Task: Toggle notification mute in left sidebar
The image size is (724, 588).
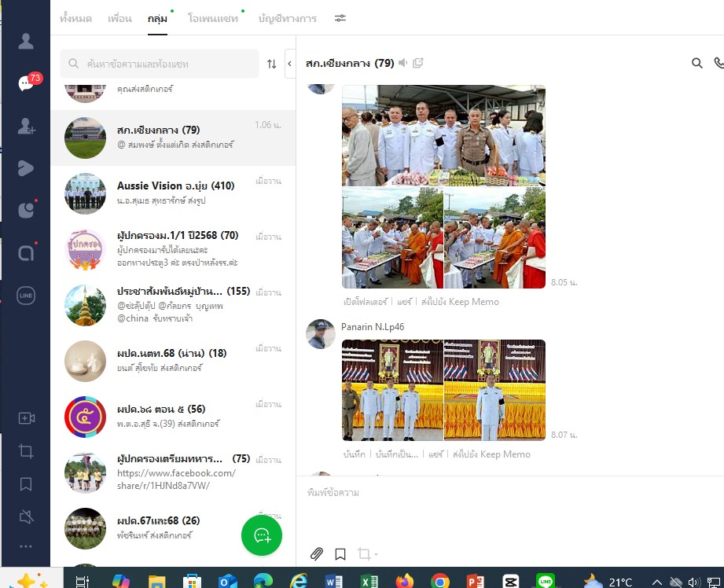Action: click(x=26, y=516)
